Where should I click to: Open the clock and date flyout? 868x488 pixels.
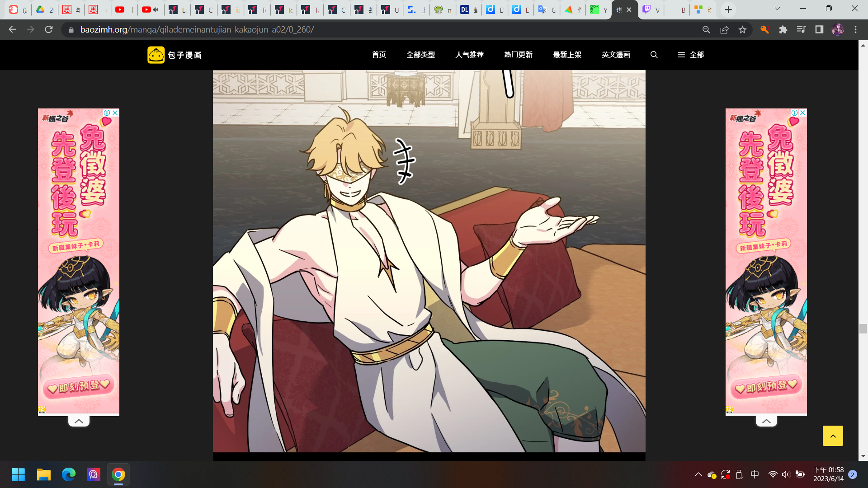[x=828, y=474]
